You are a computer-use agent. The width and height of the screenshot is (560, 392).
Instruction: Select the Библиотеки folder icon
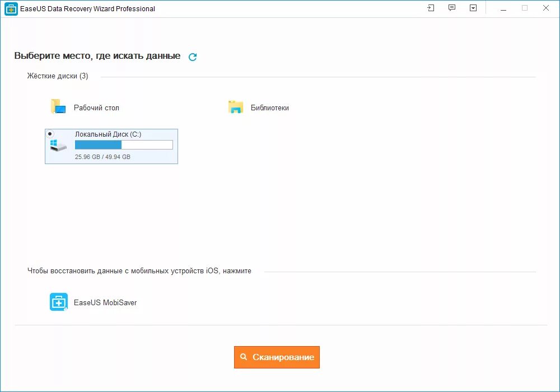point(236,107)
